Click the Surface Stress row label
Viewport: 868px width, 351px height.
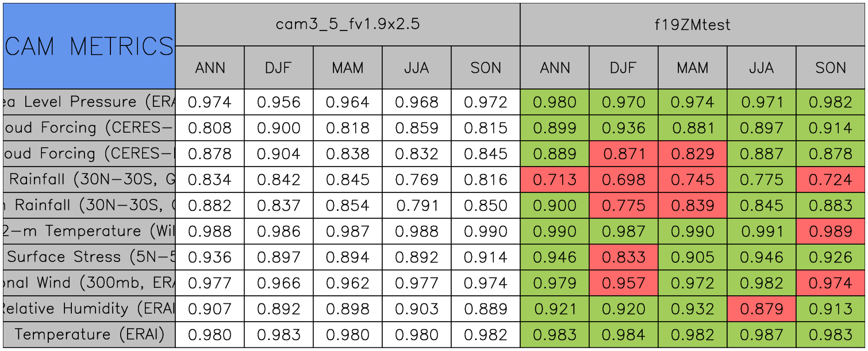click(89, 257)
